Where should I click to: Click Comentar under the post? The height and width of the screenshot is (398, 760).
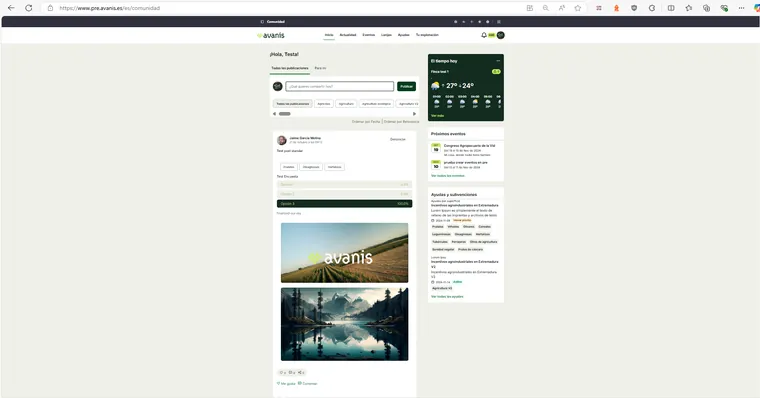(307, 383)
